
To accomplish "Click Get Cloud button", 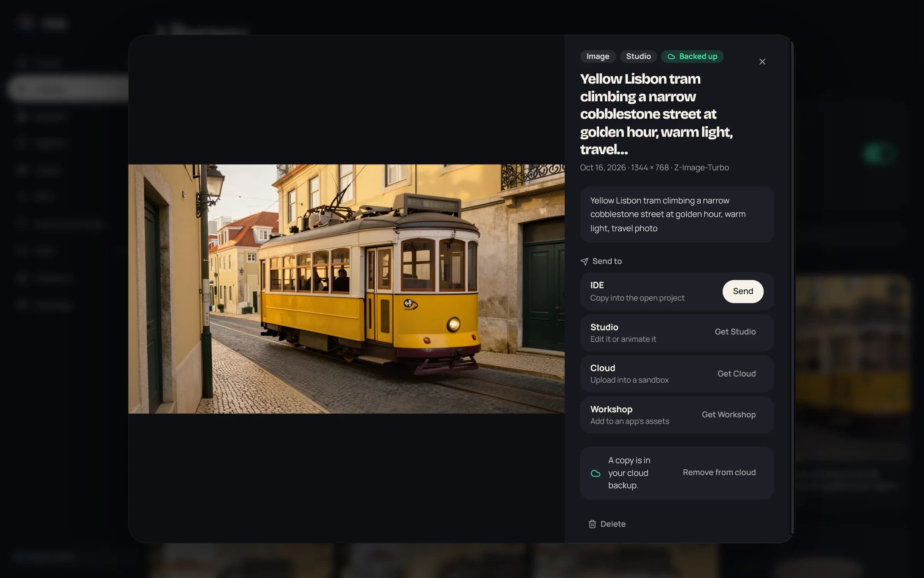I will [x=736, y=374].
